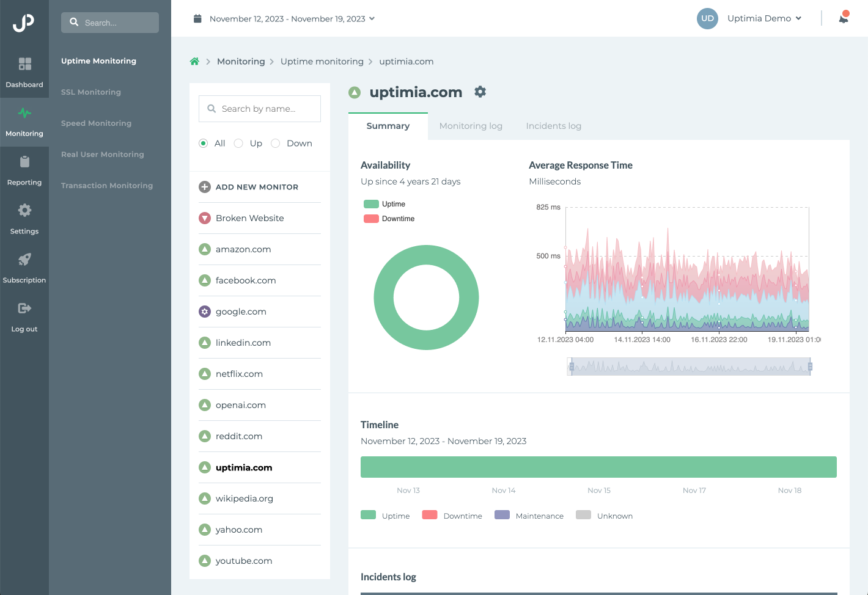Select netflix.com from the monitor list
The height and width of the screenshot is (595, 868).
[x=239, y=374]
